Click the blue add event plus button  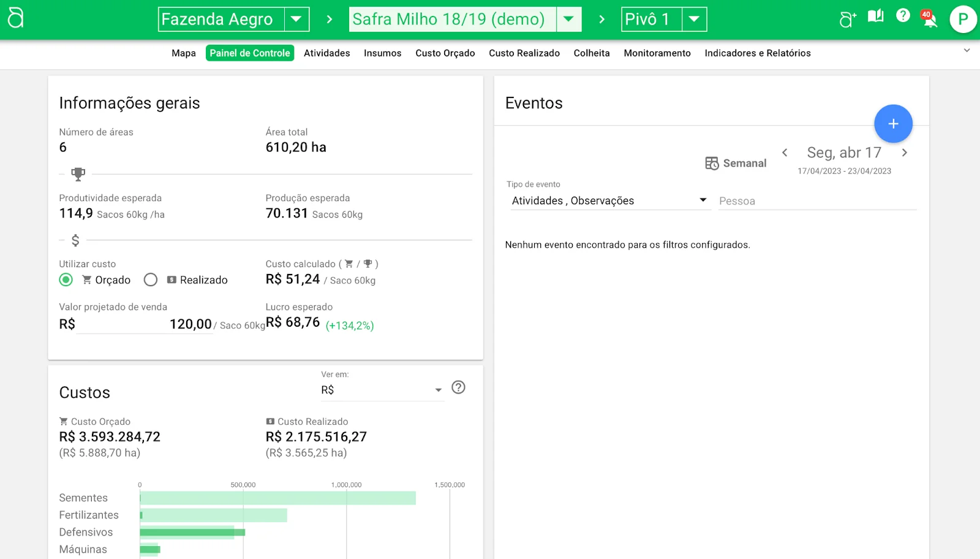893,124
